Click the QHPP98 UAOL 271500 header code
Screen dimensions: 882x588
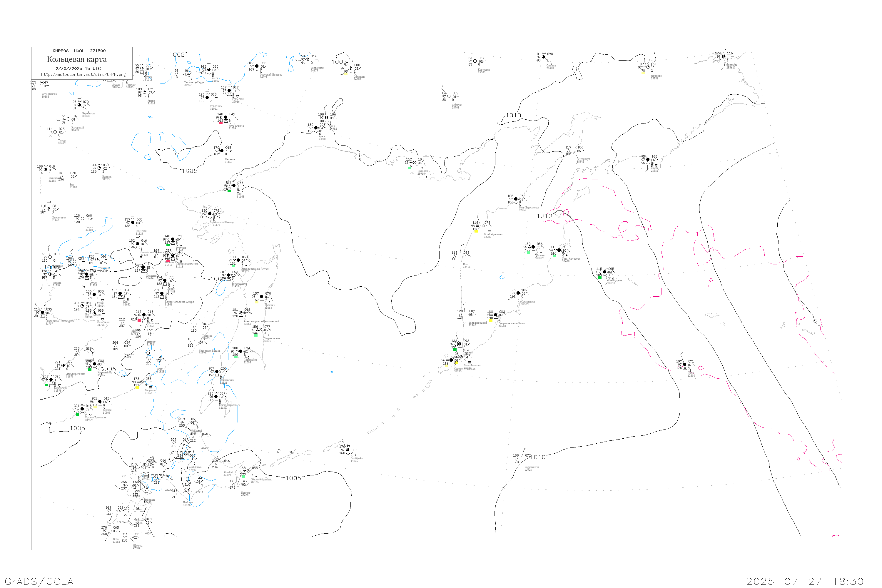click(x=79, y=51)
